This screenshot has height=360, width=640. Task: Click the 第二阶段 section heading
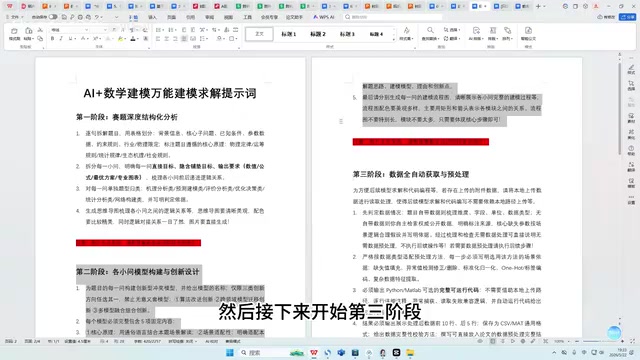(138, 271)
